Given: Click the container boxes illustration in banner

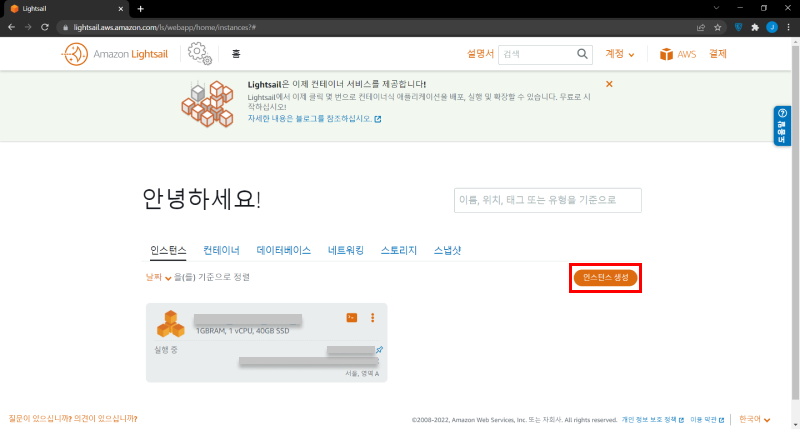Looking at the screenshot, I should coord(208,104).
